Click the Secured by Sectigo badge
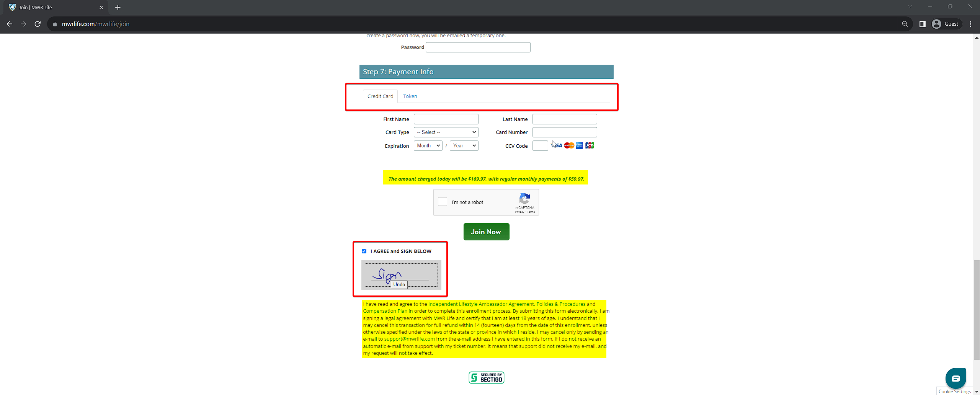Image resolution: width=980 pixels, height=395 pixels. point(486,377)
